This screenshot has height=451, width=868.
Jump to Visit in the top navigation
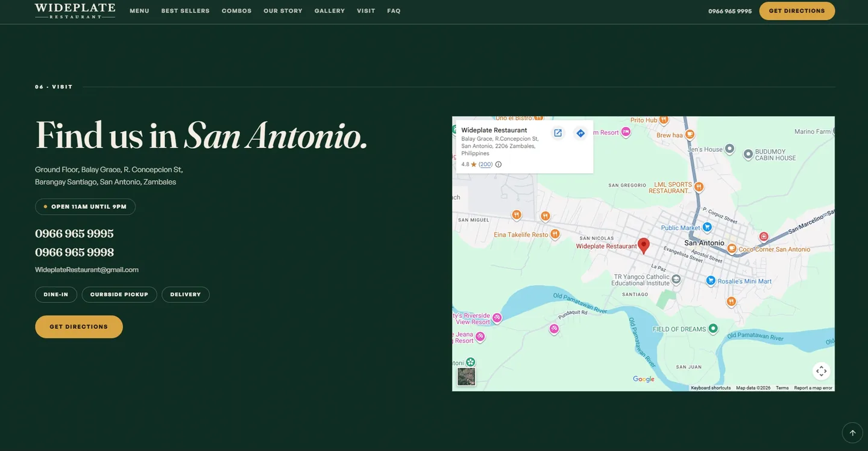[x=366, y=11]
